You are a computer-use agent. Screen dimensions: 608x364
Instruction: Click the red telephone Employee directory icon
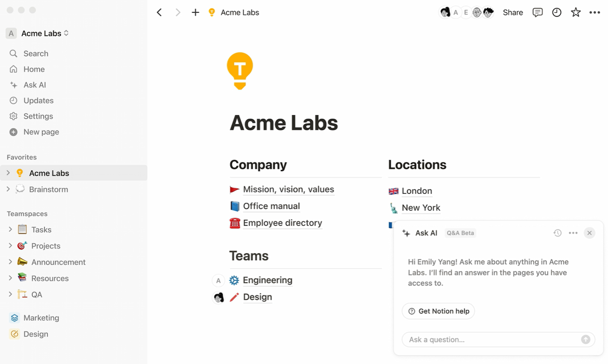(235, 223)
